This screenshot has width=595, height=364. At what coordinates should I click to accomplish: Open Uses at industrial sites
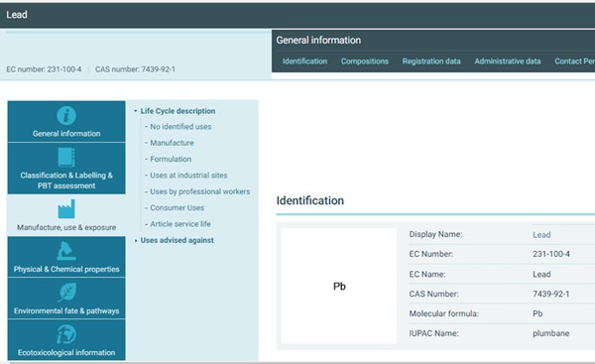pyautogui.click(x=188, y=176)
